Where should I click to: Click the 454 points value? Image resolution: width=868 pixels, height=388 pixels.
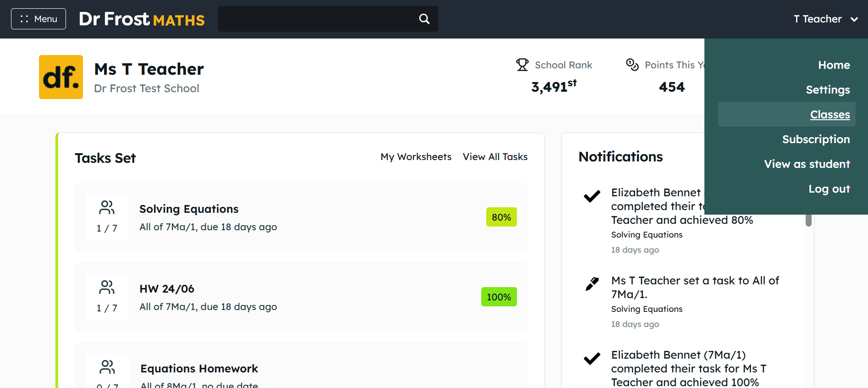672,87
